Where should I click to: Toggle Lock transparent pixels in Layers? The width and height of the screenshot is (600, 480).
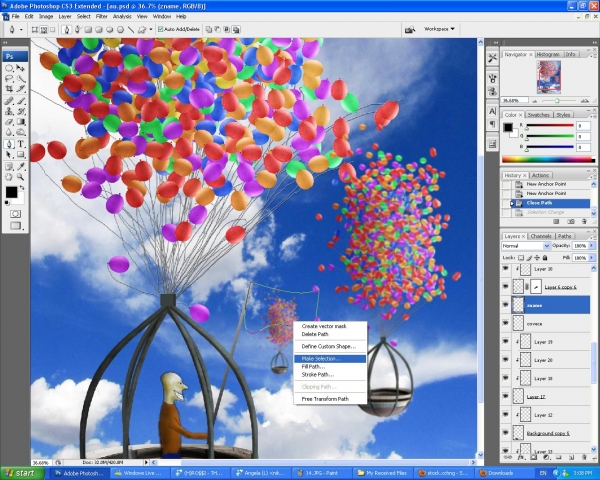[x=521, y=258]
